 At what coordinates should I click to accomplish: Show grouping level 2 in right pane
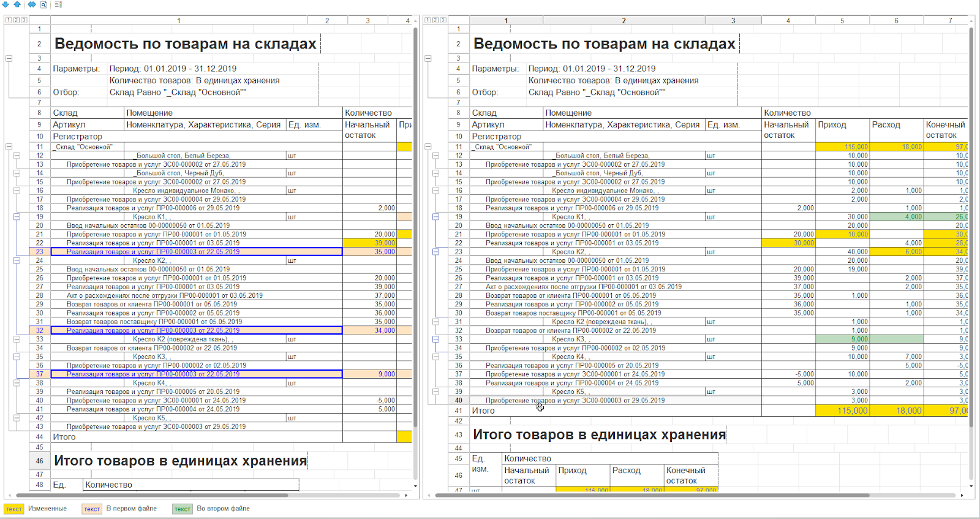(x=435, y=20)
